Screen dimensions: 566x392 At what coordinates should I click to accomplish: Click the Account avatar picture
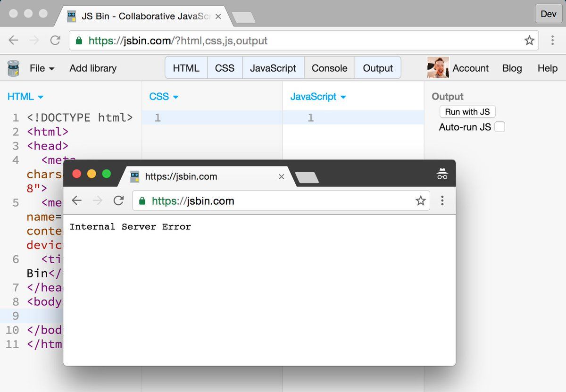tap(438, 68)
